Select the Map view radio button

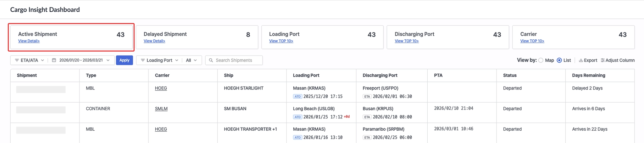point(541,60)
